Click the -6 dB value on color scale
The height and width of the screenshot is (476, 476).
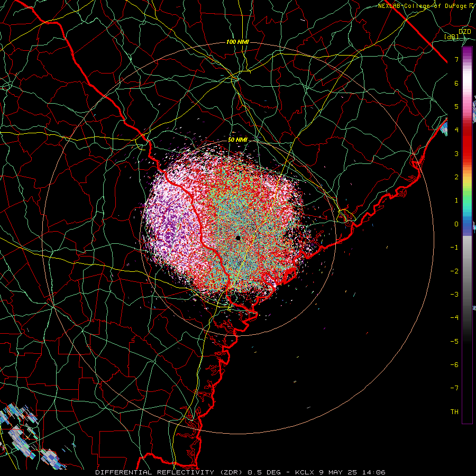tap(454, 365)
